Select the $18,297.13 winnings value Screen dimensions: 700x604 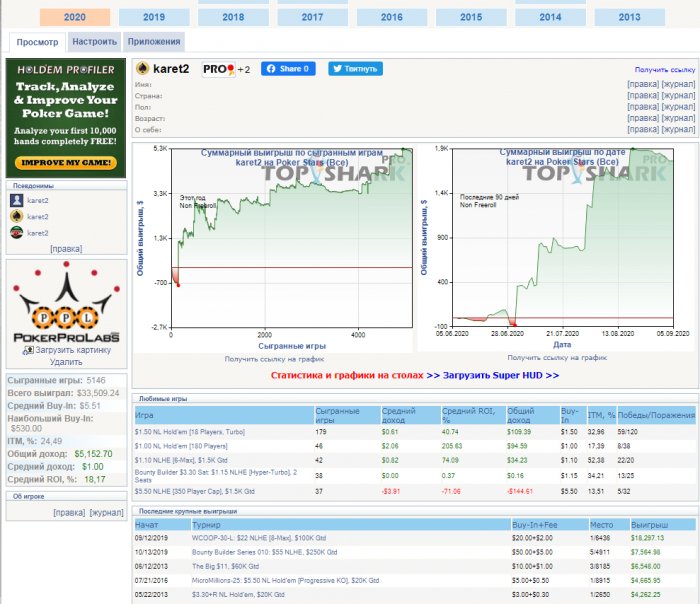pyautogui.click(x=647, y=538)
